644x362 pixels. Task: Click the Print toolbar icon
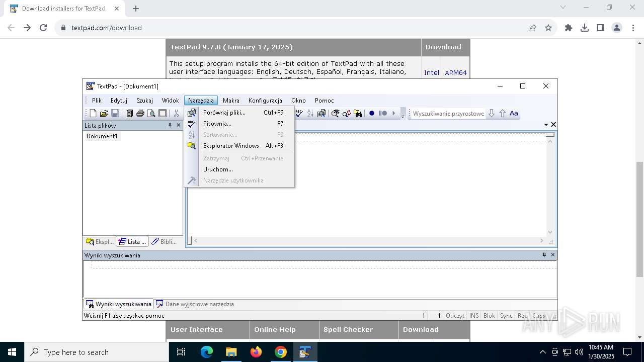140,114
